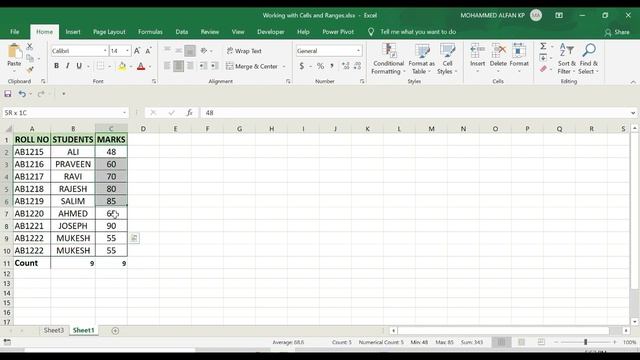Switch to Page Layout view in status bar

(x=521, y=342)
